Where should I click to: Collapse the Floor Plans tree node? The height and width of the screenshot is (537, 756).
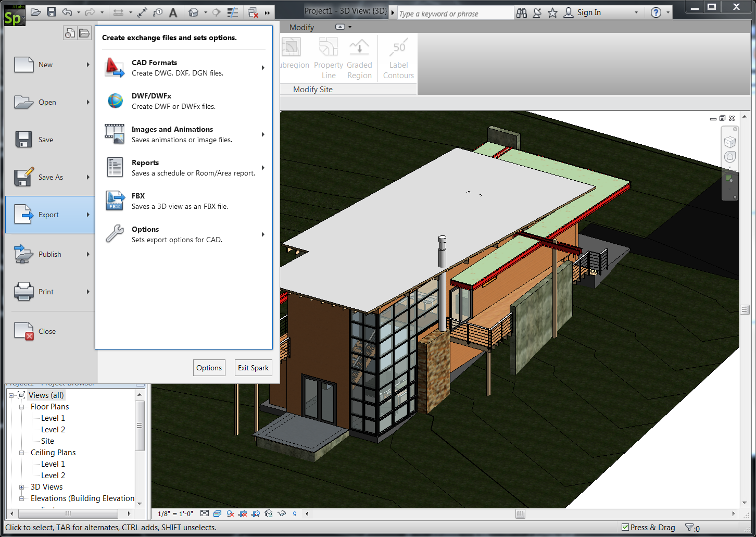click(x=21, y=407)
